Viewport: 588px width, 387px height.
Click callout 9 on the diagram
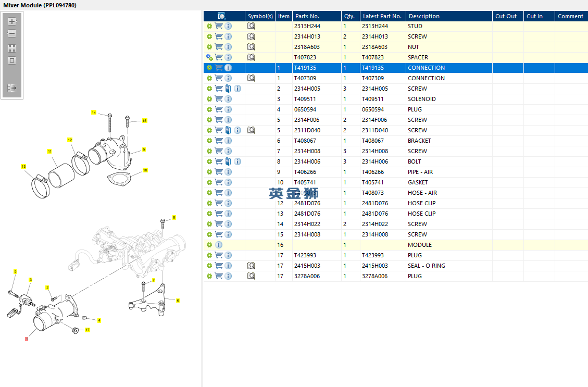(x=144, y=149)
